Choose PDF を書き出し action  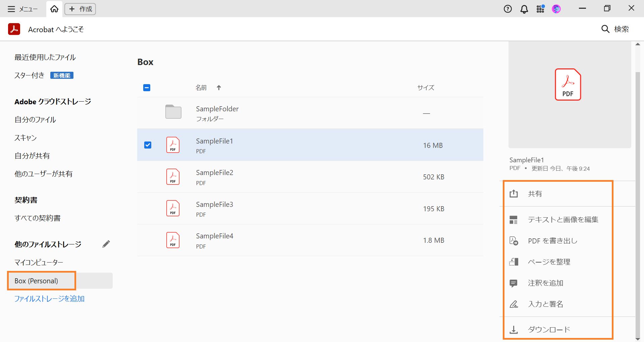click(553, 241)
